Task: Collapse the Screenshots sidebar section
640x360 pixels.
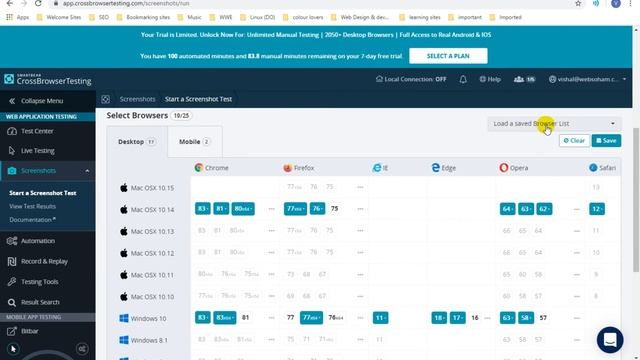Action: coord(87,171)
